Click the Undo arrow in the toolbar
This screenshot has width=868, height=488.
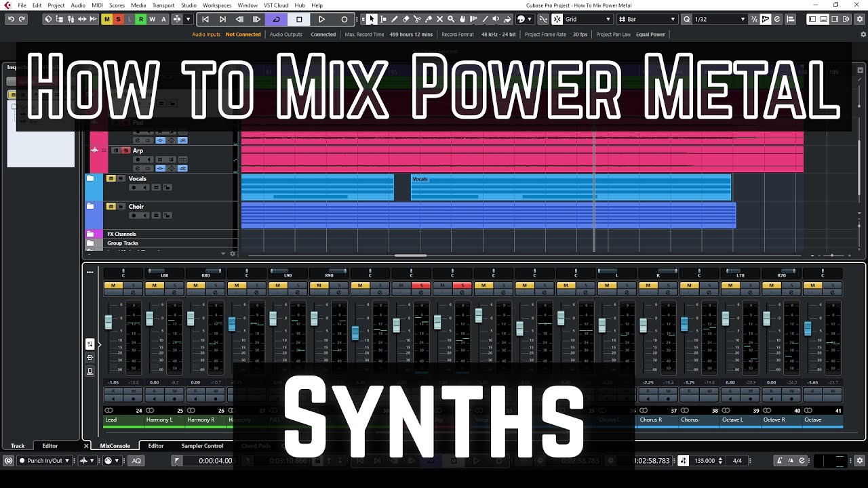click(11, 19)
